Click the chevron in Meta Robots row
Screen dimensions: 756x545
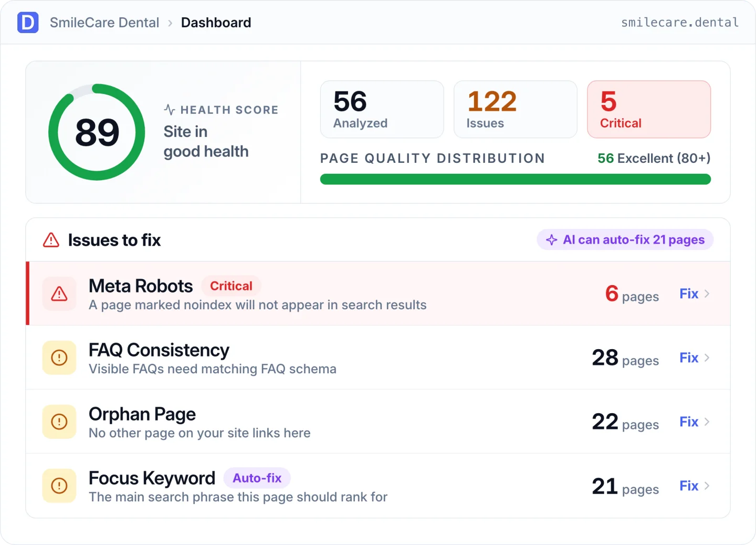pyautogui.click(x=707, y=294)
